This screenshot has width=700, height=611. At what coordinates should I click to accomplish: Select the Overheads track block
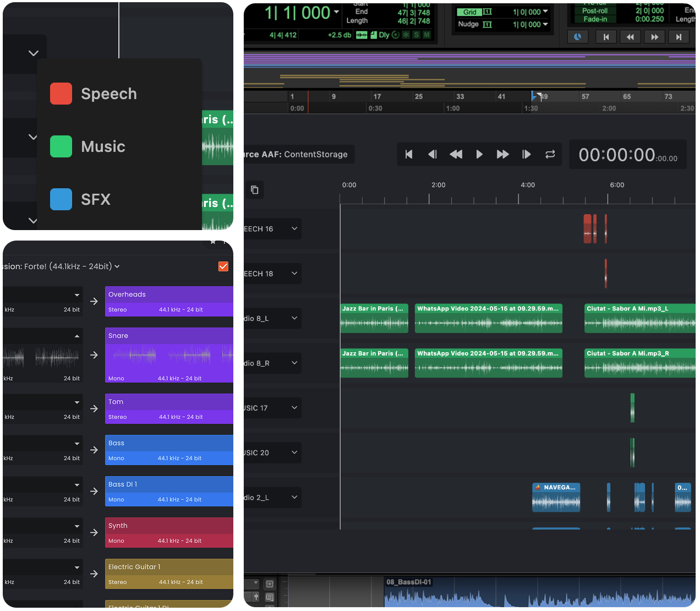pos(169,301)
